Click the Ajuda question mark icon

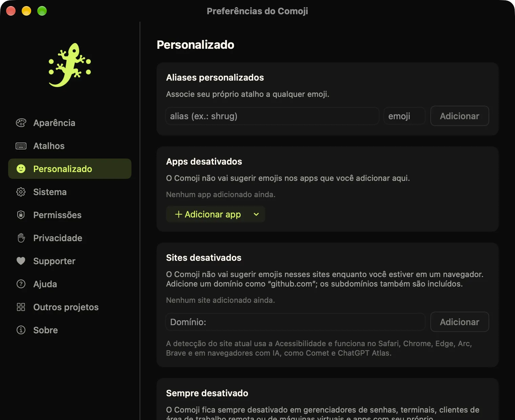(x=21, y=284)
